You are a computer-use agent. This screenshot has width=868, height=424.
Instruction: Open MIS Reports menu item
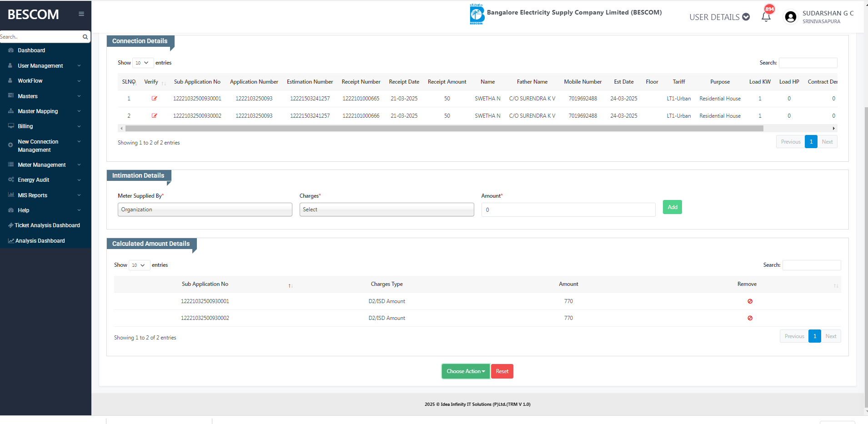coord(32,195)
